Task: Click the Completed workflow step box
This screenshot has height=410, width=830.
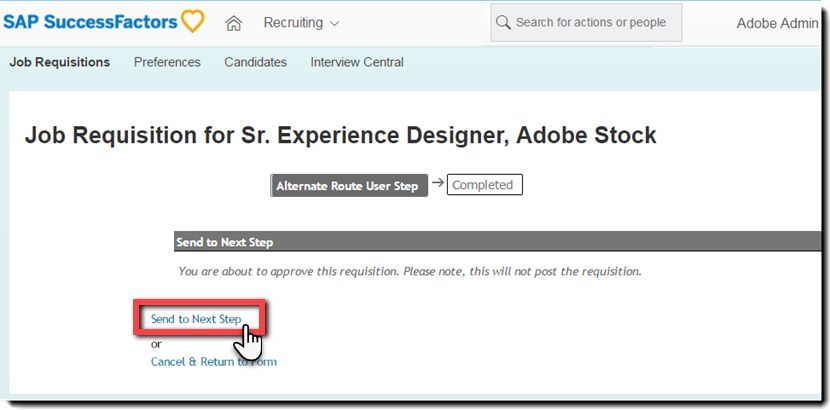Action: point(485,185)
